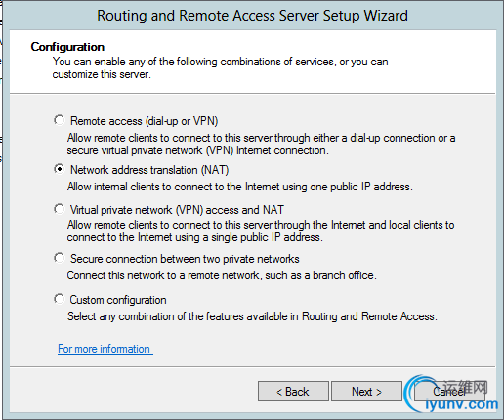Click the branch office description text
504x420 pixels.
pos(222,275)
